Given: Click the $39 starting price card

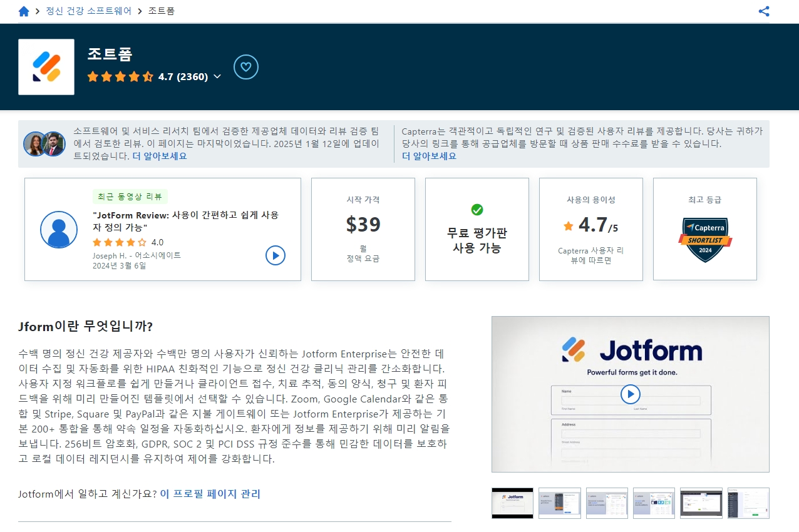Looking at the screenshot, I should pyautogui.click(x=363, y=230).
